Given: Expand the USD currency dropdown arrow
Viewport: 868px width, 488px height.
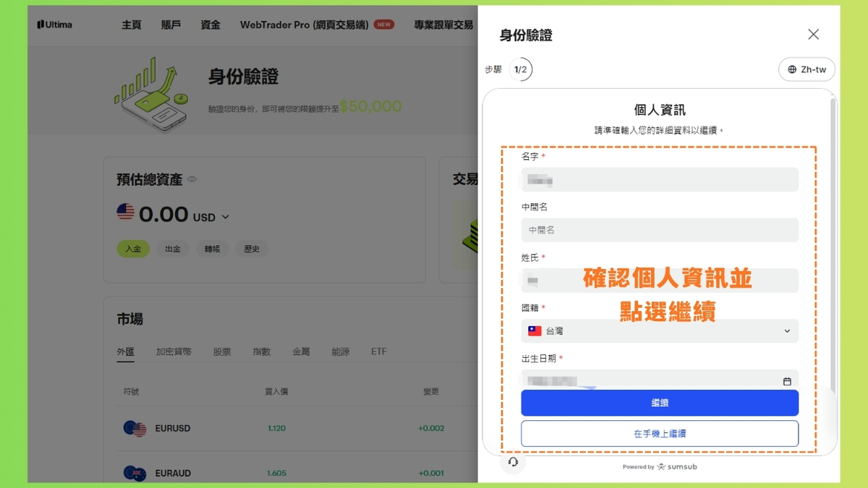Looking at the screenshot, I should click(x=225, y=217).
